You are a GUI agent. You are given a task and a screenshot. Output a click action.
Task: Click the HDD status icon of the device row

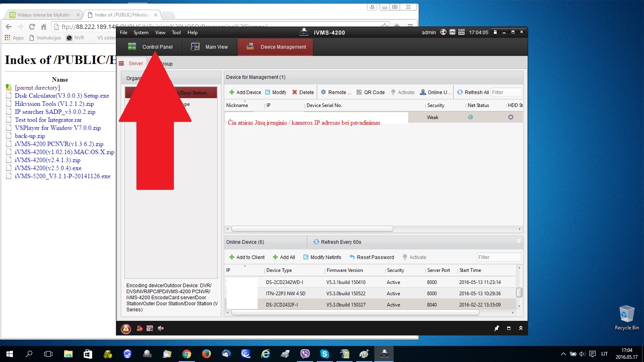click(x=511, y=117)
